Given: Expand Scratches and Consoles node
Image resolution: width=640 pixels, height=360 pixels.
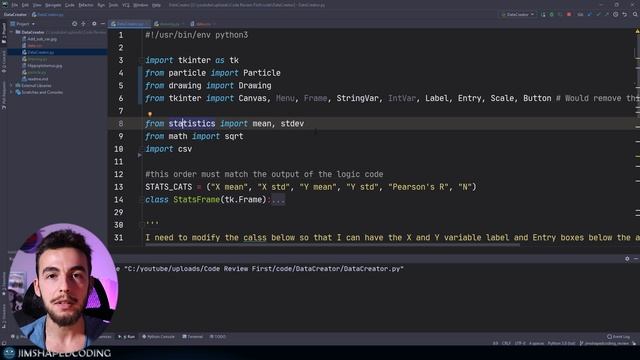Looking at the screenshot, I should point(12,92).
